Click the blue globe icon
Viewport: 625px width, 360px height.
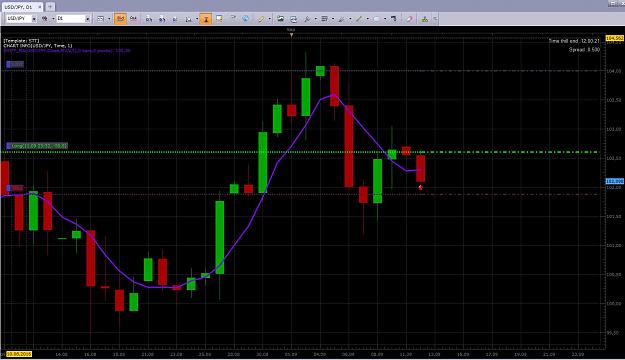click(246, 18)
